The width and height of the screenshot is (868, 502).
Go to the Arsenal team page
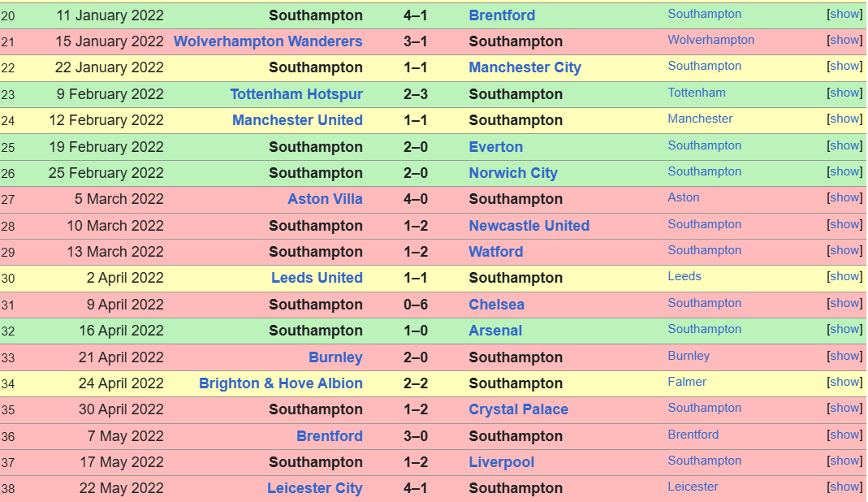tap(495, 331)
